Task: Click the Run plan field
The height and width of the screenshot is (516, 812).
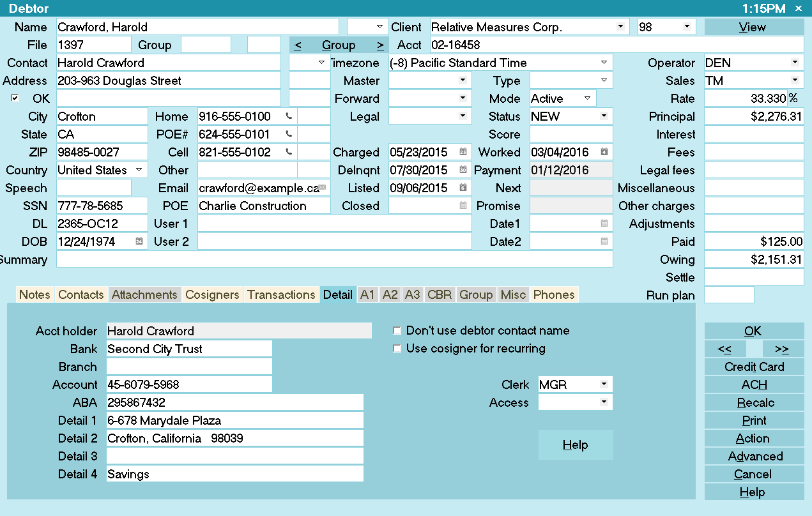Action: (729, 295)
